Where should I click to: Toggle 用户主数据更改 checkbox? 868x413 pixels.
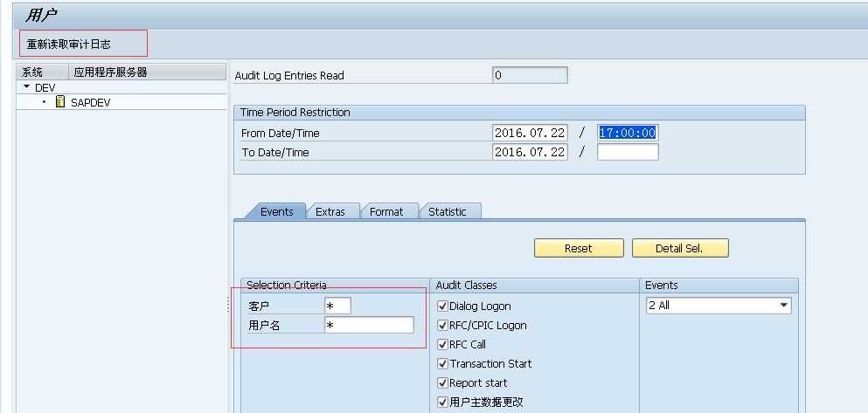point(442,402)
